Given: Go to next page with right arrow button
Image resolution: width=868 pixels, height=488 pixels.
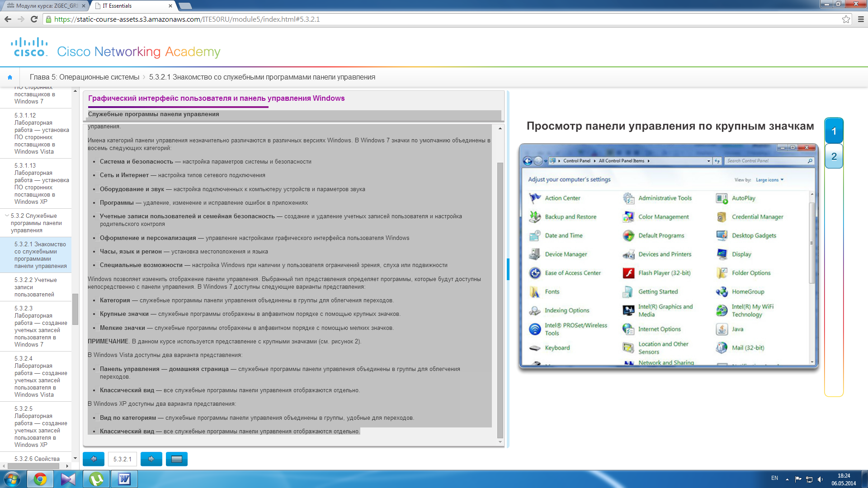Looking at the screenshot, I should (151, 459).
